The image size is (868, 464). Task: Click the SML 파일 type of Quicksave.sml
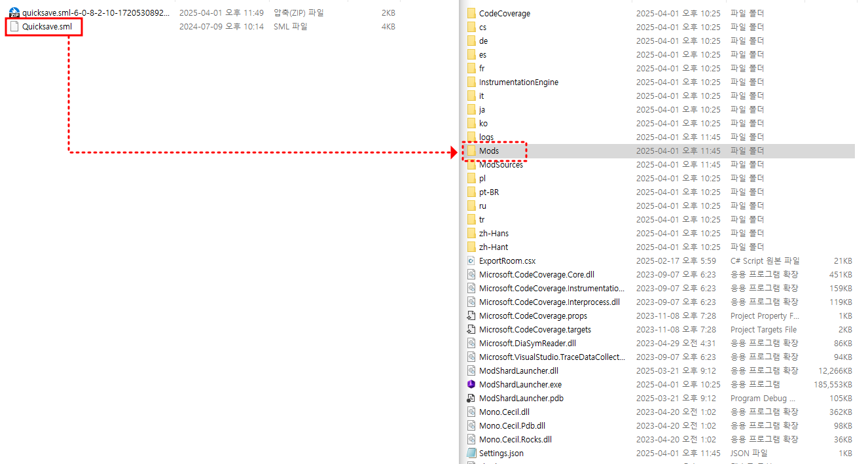click(291, 27)
